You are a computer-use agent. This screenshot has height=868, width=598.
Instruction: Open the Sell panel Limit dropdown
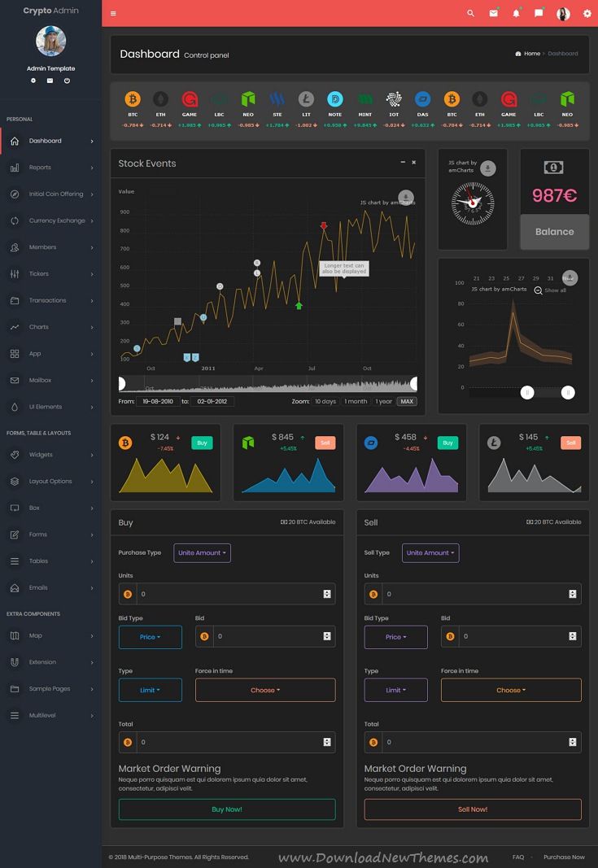click(396, 690)
